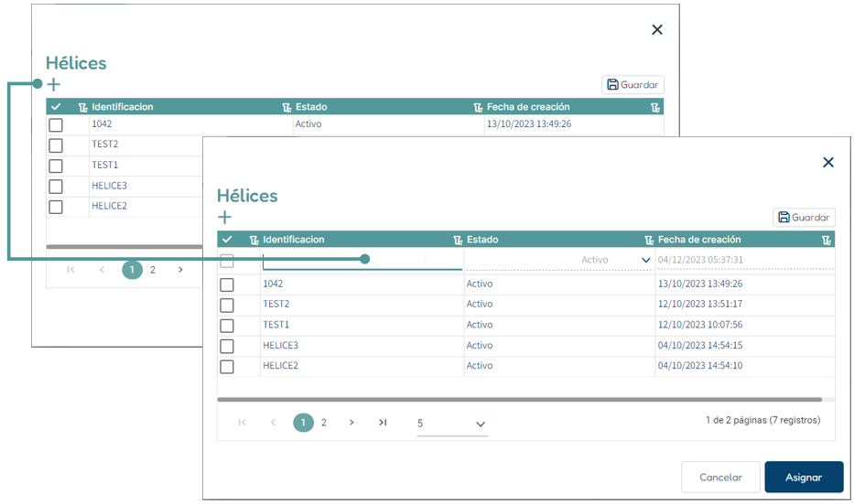Open the Fecha de creación filter icon in back window
This screenshot has height=504, width=854.
pos(478,107)
